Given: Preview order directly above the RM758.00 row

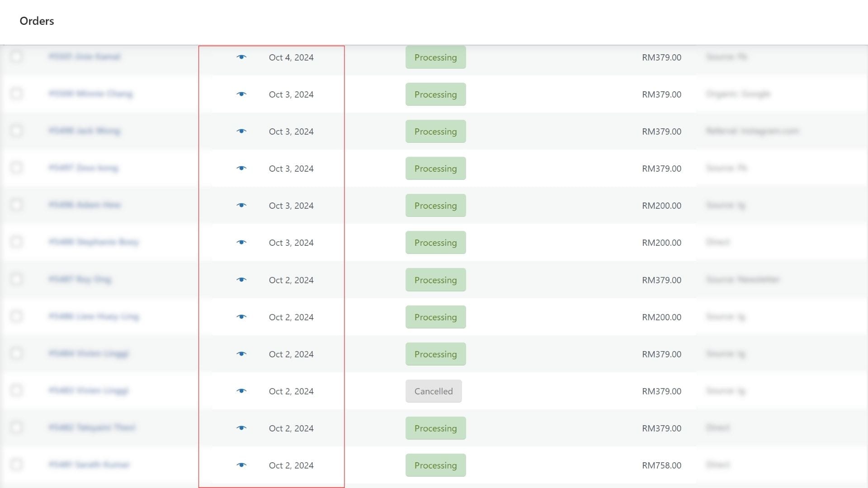Looking at the screenshot, I should pyautogui.click(x=241, y=428).
